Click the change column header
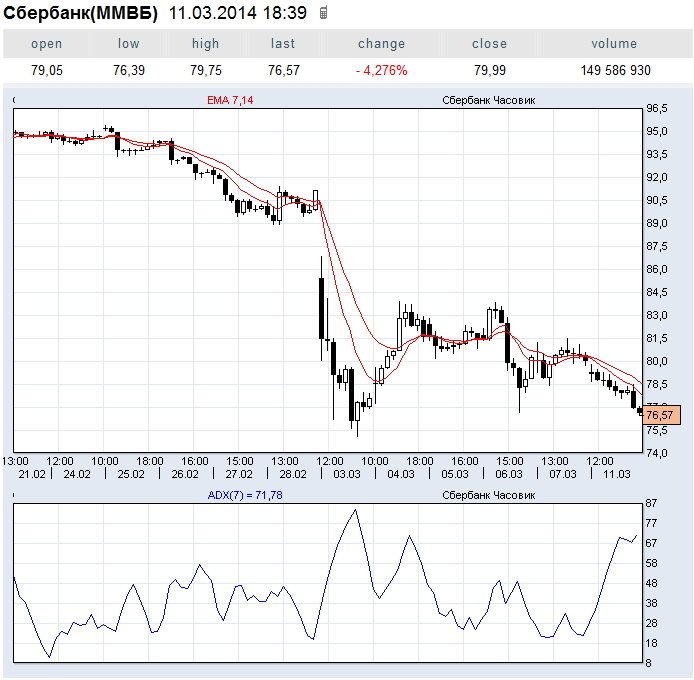 (x=382, y=43)
